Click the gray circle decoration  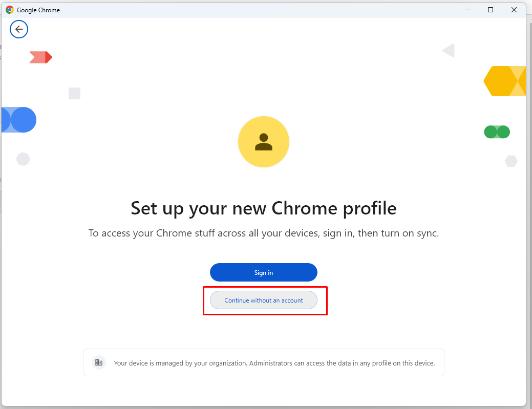[23, 159]
